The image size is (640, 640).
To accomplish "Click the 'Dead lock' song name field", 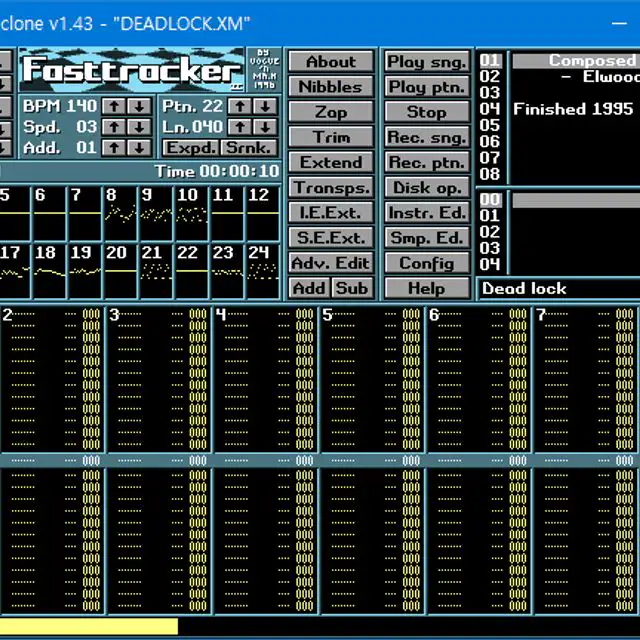I will pyautogui.click(x=560, y=289).
